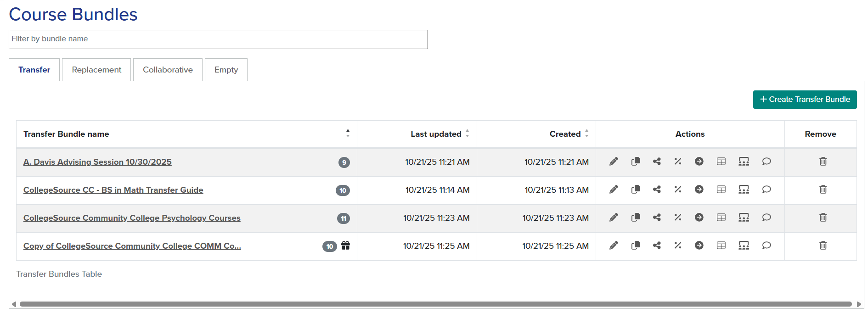Screen dimensions: 868x313
Task: Open Copy of CollegeSource Community College COMM link
Action: point(132,246)
